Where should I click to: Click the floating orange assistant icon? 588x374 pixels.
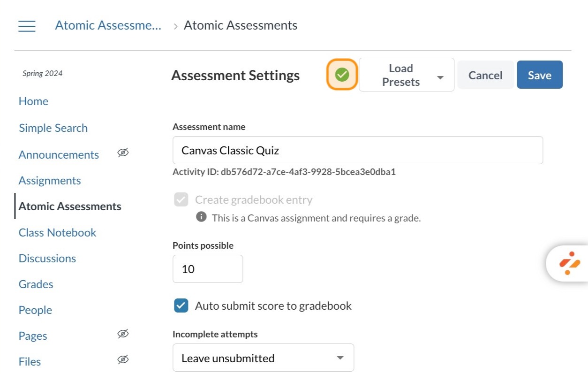[x=569, y=263]
